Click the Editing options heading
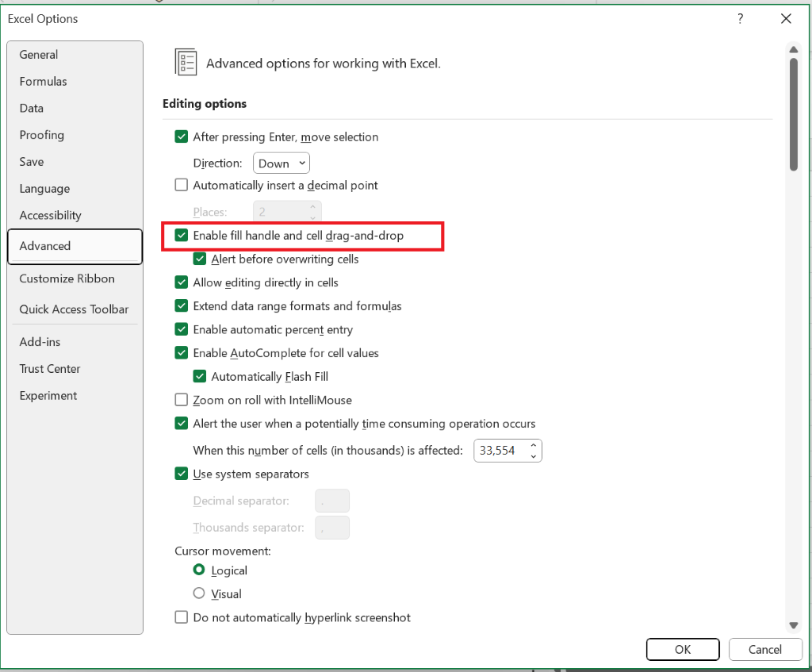 pyautogui.click(x=205, y=104)
